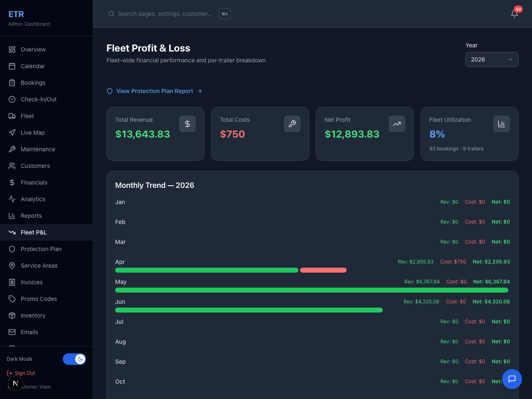Click the Inventory box icon
Image resolution: width=532 pixels, height=399 pixels.
coord(12,315)
